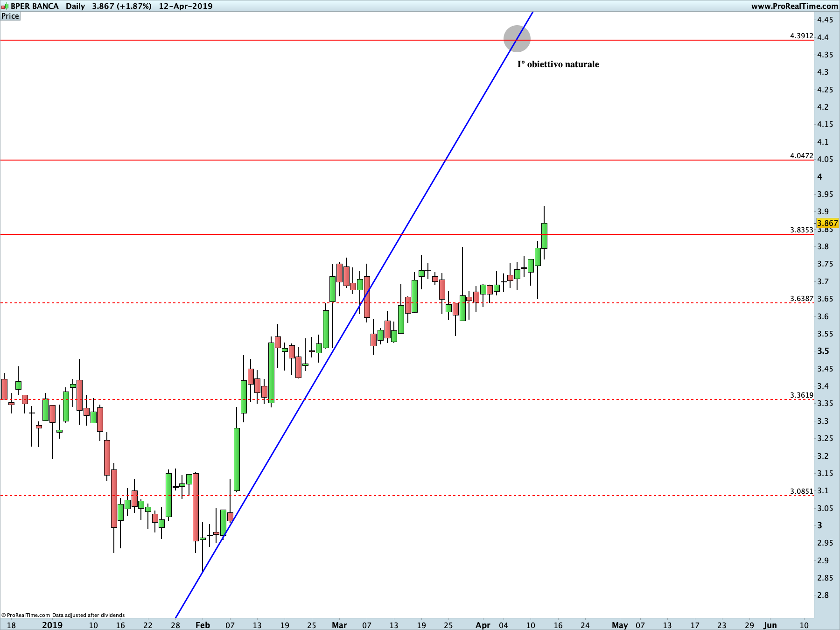Screen dimensions: 840x630
Task: Click the Apr label on time axis
Action: pos(483,625)
